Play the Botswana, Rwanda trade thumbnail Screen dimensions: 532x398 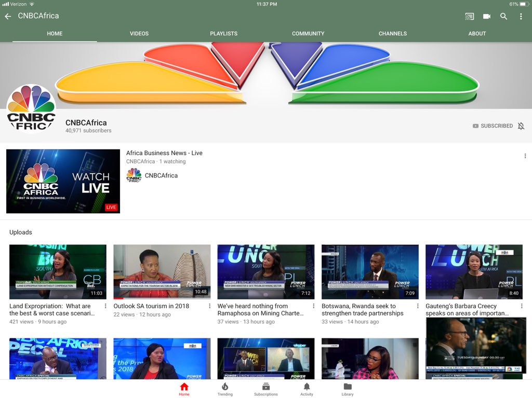point(370,272)
